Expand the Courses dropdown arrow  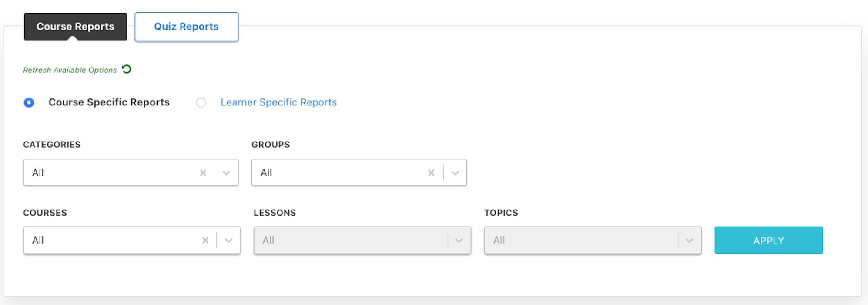tap(228, 240)
